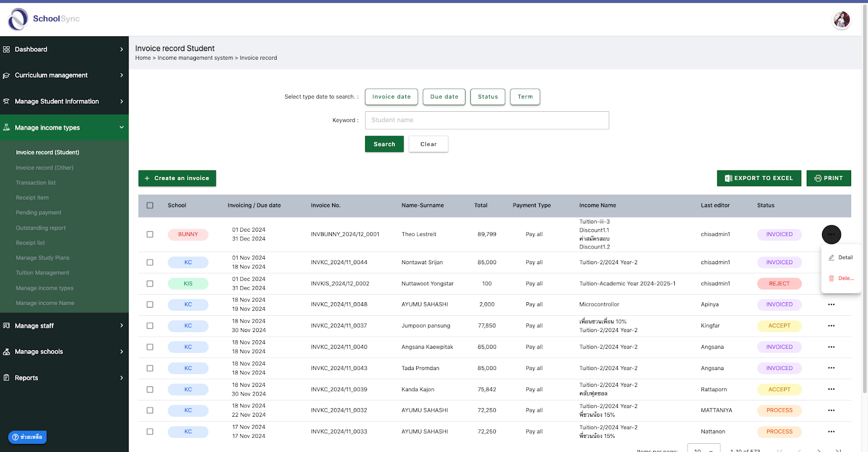Screen dimensions: 868x452
Task: Select checkbox for Kanda Kajon row
Action: tap(150, 389)
